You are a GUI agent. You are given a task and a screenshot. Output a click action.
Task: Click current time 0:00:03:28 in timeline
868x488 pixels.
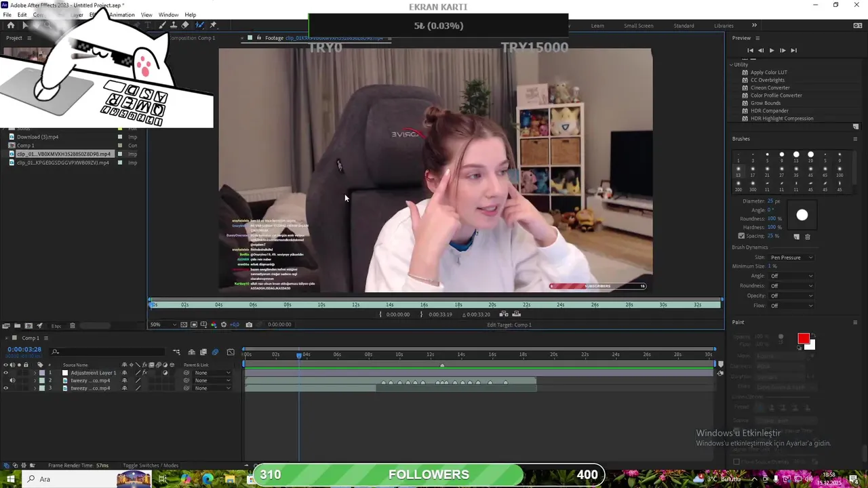coord(24,350)
